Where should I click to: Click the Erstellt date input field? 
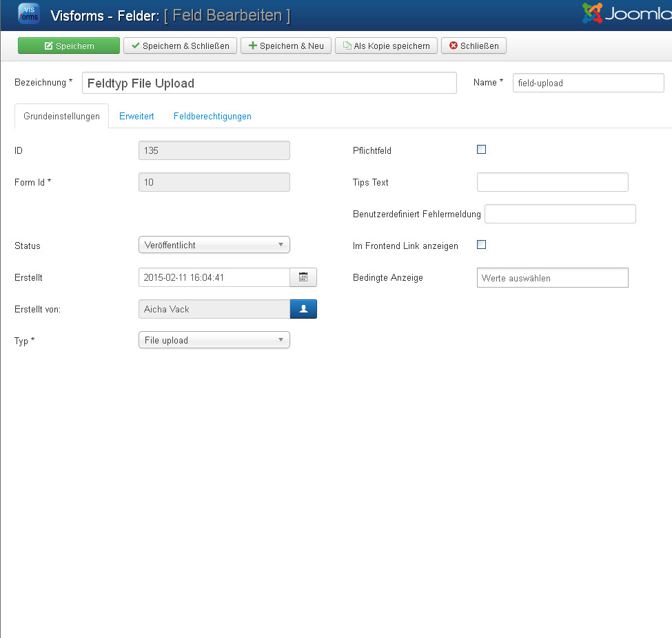click(x=214, y=277)
